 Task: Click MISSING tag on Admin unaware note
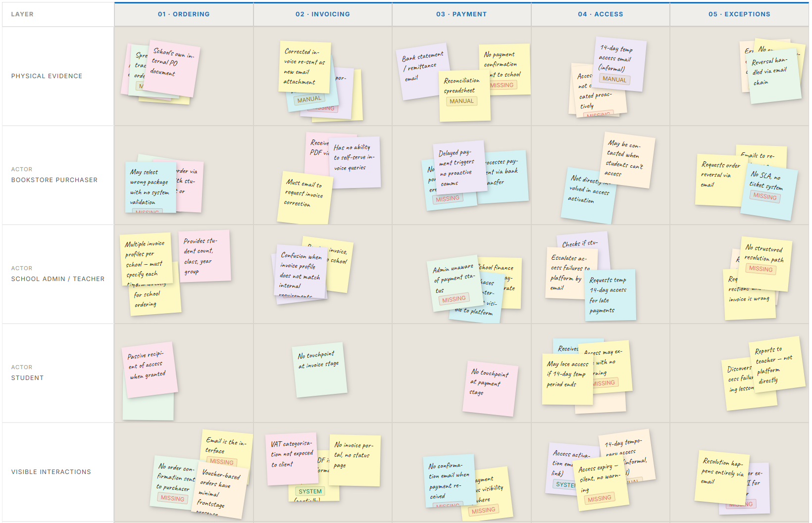click(x=454, y=299)
